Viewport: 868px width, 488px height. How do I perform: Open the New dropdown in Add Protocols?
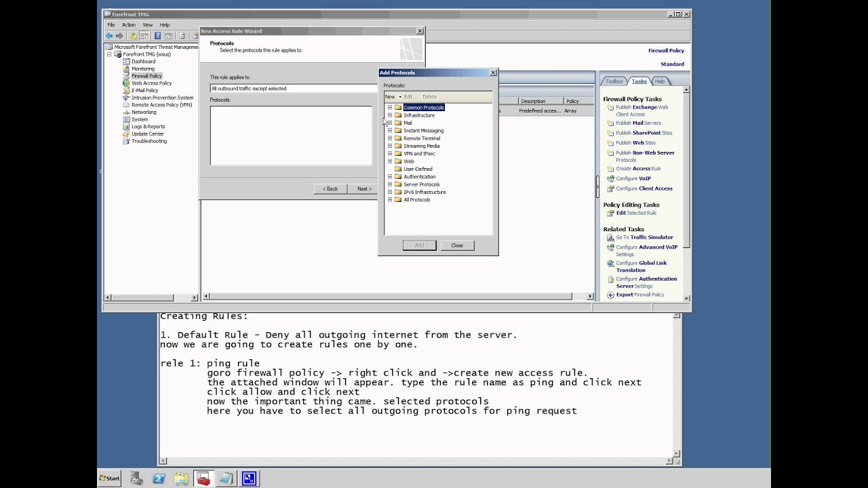tap(393, 96)
